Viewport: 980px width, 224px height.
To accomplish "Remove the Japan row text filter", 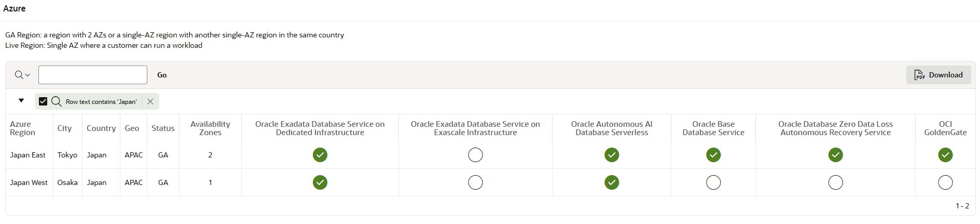I will tap(150, 101).
